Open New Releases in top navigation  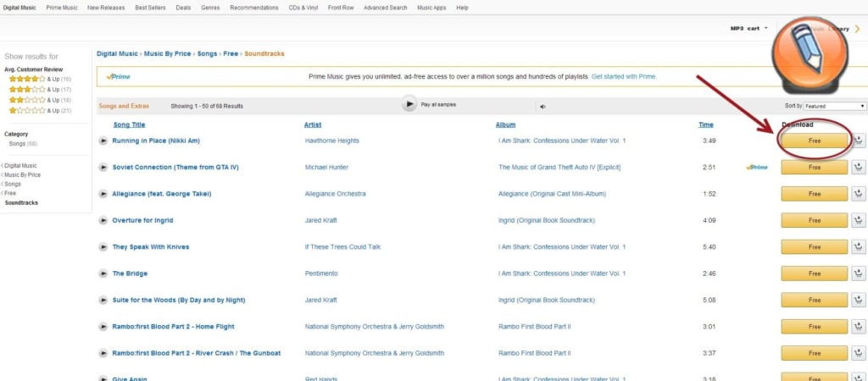(x=106, y=8)
